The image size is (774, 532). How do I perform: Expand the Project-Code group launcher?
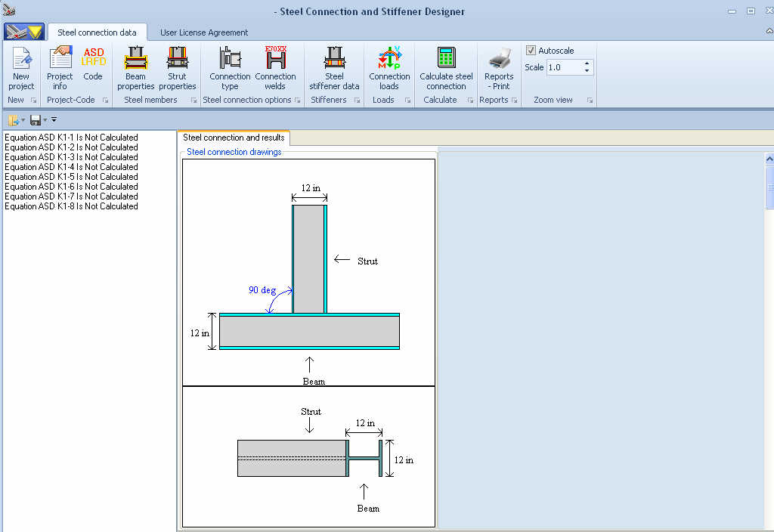coord(105,101)
